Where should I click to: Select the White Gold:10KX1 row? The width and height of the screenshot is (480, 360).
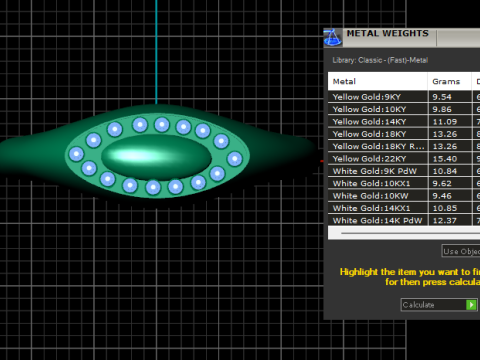click(404, 183)
